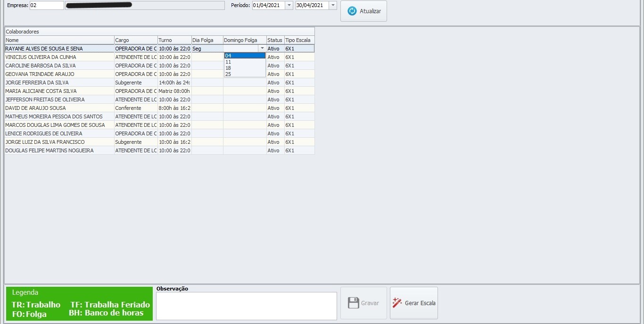Collapse the Domingo Folga dropdown arrow
The width and height of the screenshot is (644, 324).
tap(262, 49)
